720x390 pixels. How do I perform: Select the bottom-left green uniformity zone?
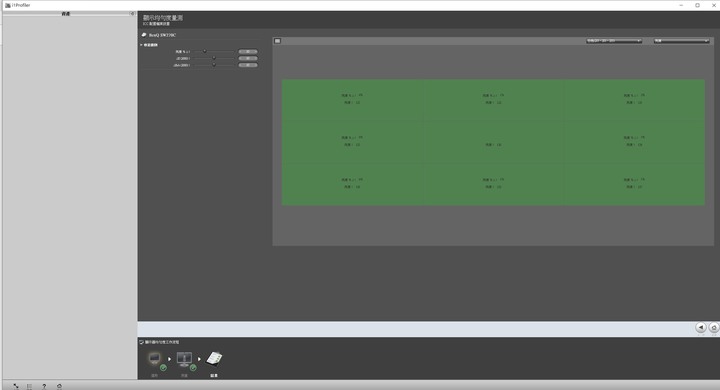tap(352, 184)
